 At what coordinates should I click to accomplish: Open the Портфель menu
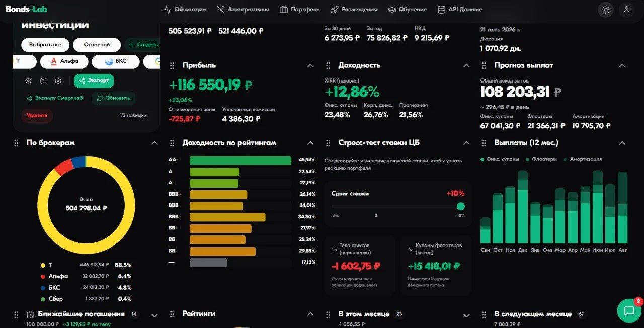(x=299, y=9)
